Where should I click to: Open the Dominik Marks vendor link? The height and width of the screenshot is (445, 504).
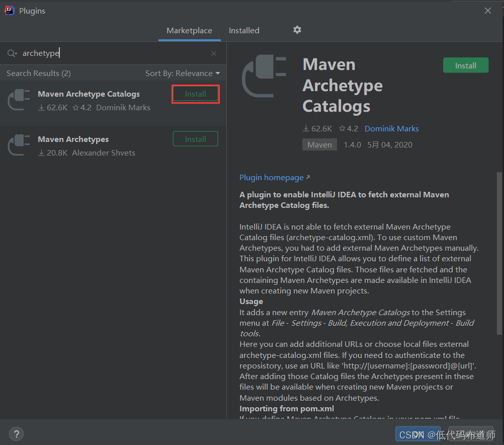[391, 129]
